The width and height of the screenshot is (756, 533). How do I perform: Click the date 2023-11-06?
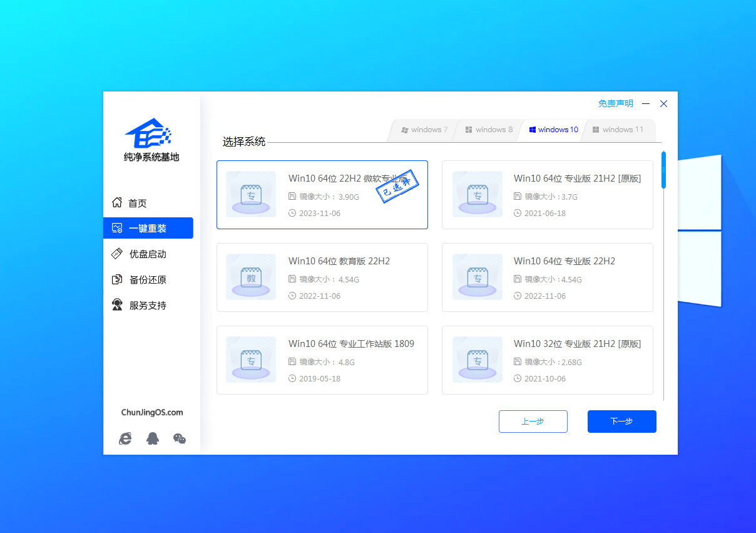click(x=320, y=213)
